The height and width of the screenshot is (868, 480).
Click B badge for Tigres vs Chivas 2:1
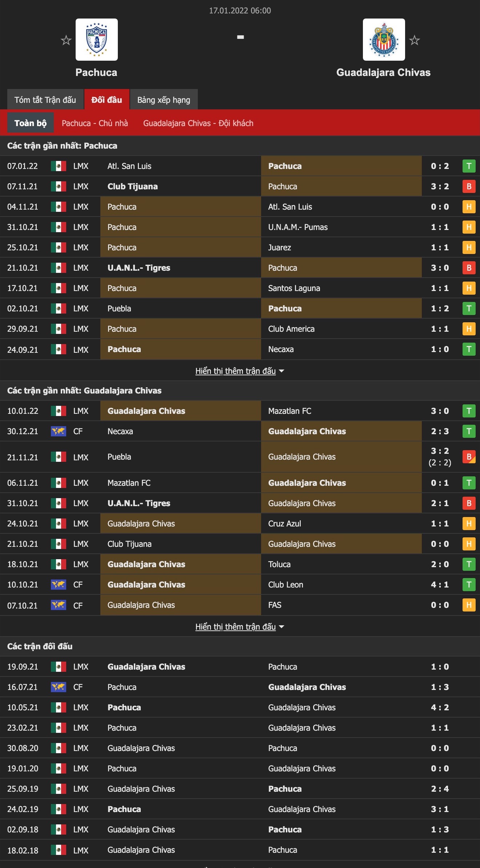click(469, 503)
